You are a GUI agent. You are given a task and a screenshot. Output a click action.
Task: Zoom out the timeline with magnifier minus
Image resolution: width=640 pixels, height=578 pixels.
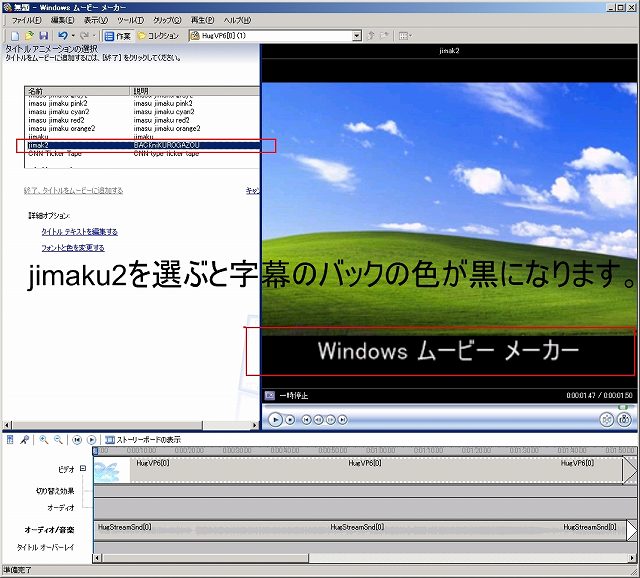point(58,440)
